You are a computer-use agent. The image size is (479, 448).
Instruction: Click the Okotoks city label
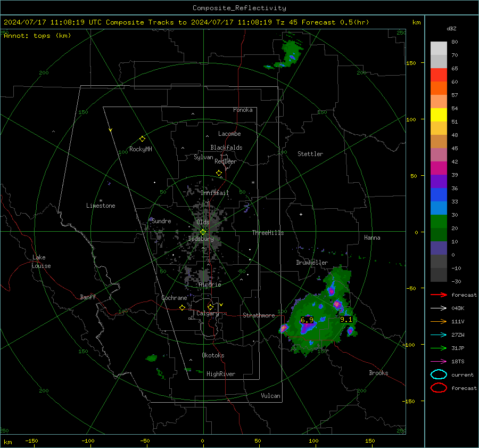click(x=213, y=355)
